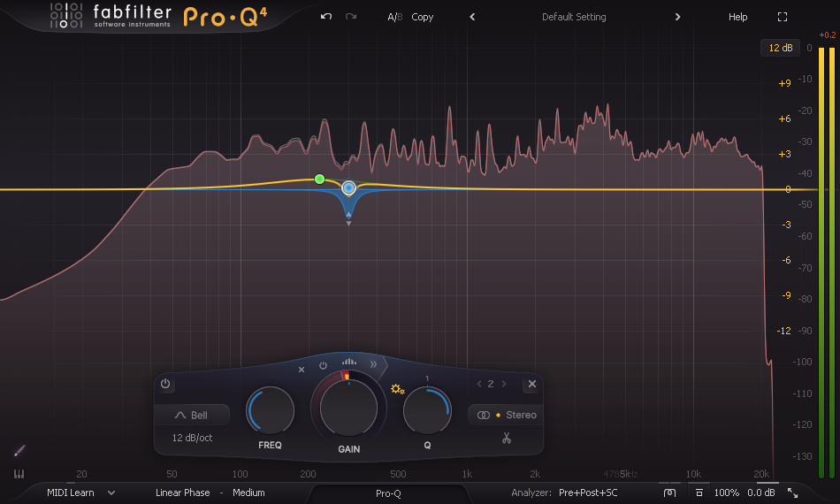
Task: Open the Help menu
Action: tap(737, 17)
